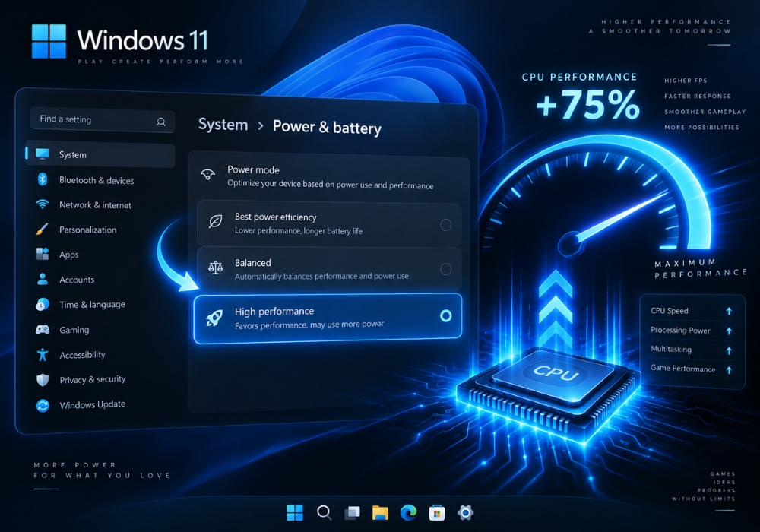760x532 pixels.
Task: Click the System monitor icon in sidebar
Action: click(x=43, y=154)
